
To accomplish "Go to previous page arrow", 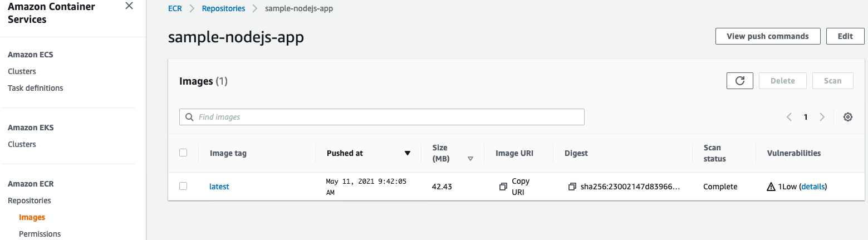I will 789,117.
